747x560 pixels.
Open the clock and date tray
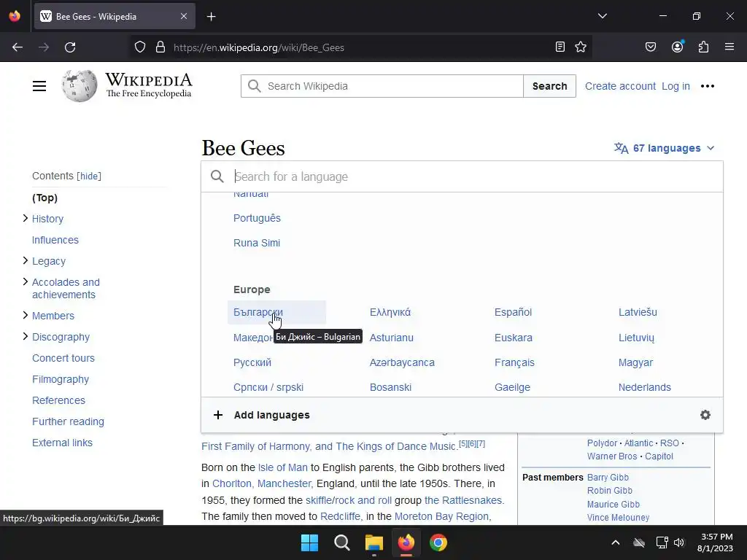tap(715, 542)
